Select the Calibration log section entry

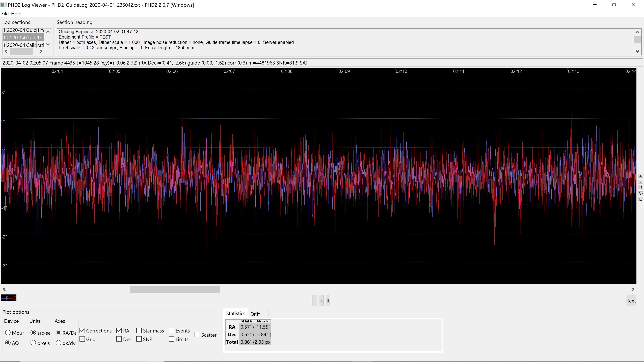[24, 45]
